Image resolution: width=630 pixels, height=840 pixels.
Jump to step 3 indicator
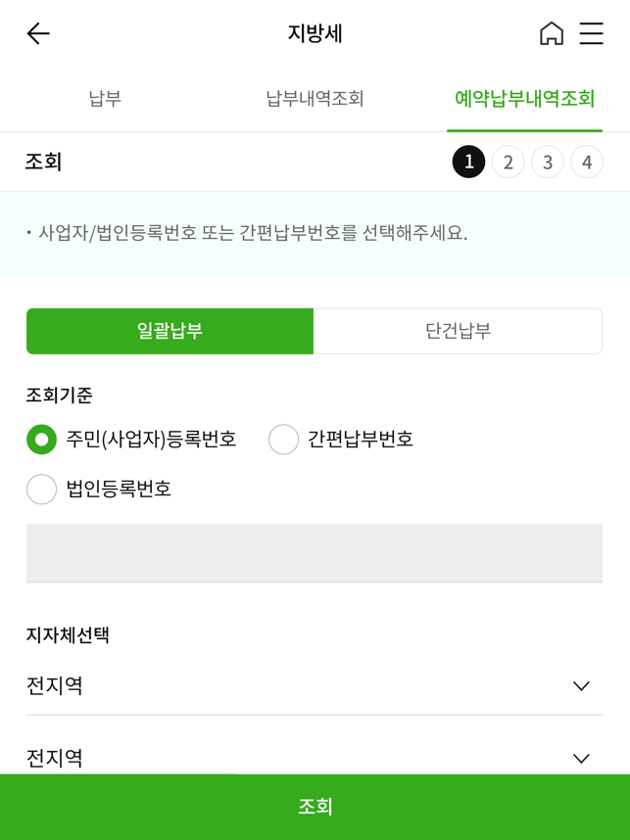coord(548,162)
